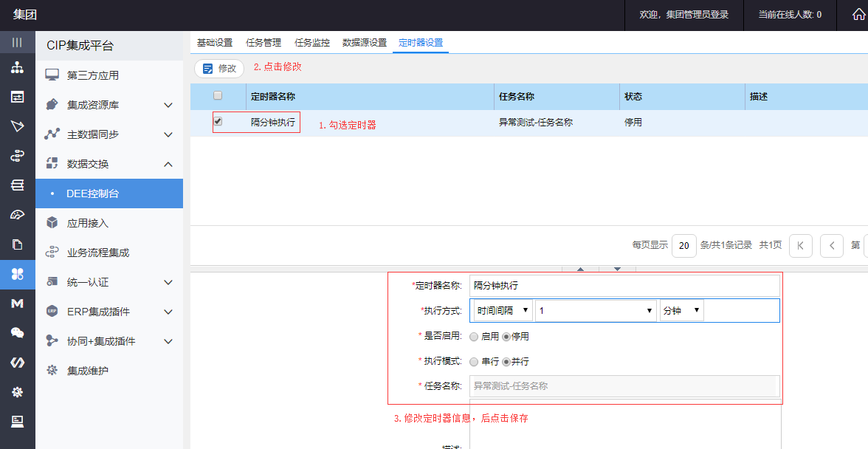
Task: Open the 数据源设置 tab
Action: click(365, 43)
